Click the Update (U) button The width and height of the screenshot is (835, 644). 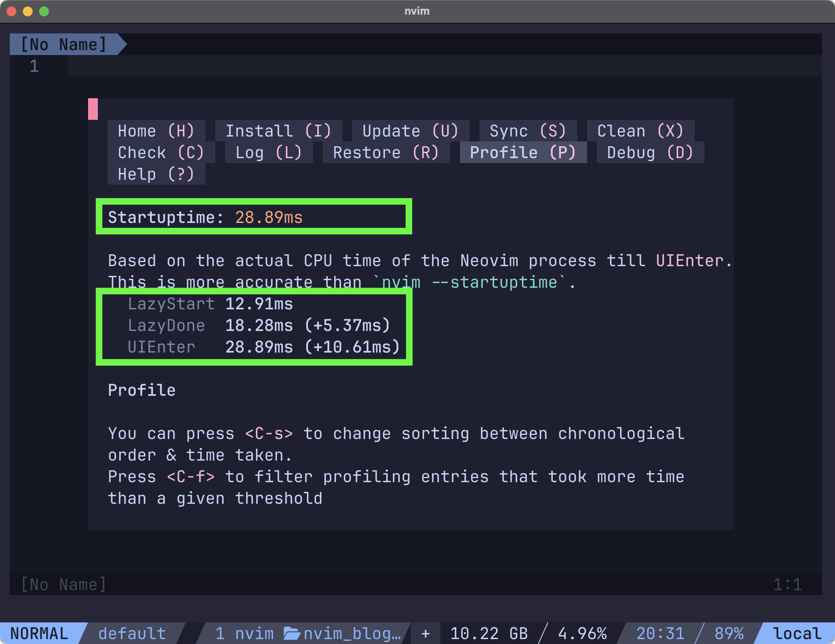(411, 131)
